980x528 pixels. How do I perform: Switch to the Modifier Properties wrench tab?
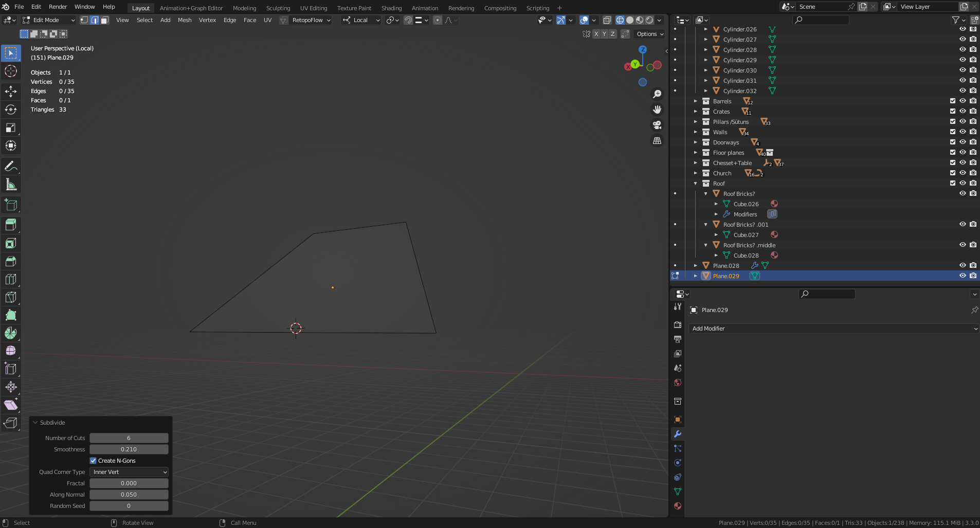[678, 433]
